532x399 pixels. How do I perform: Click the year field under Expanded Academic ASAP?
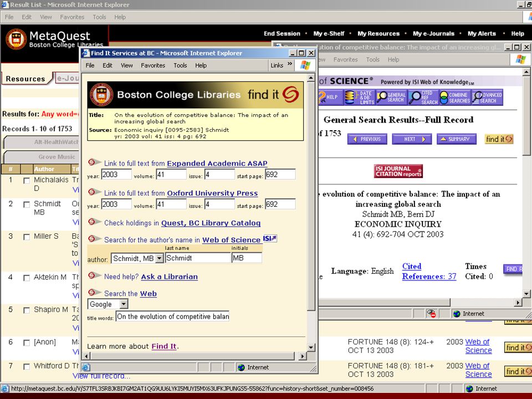116,175
